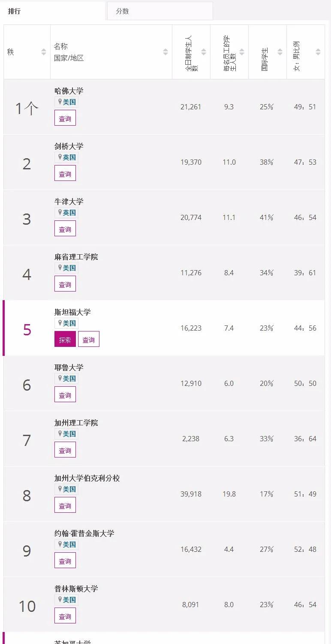The image size is (331, 644).
Task: Click 美国 country link under 加州理工学院
Action: 69,434
